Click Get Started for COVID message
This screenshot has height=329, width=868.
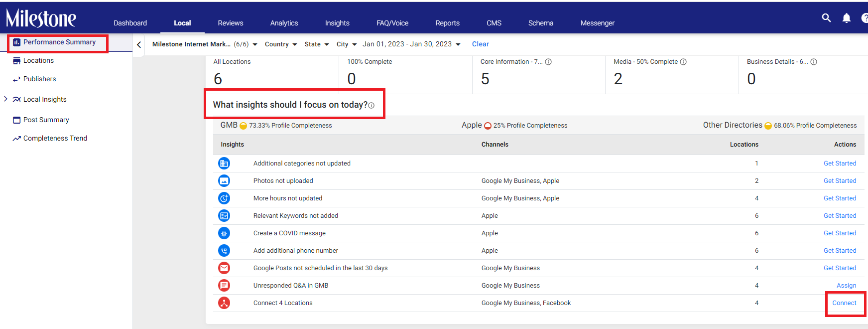point(840,233)
